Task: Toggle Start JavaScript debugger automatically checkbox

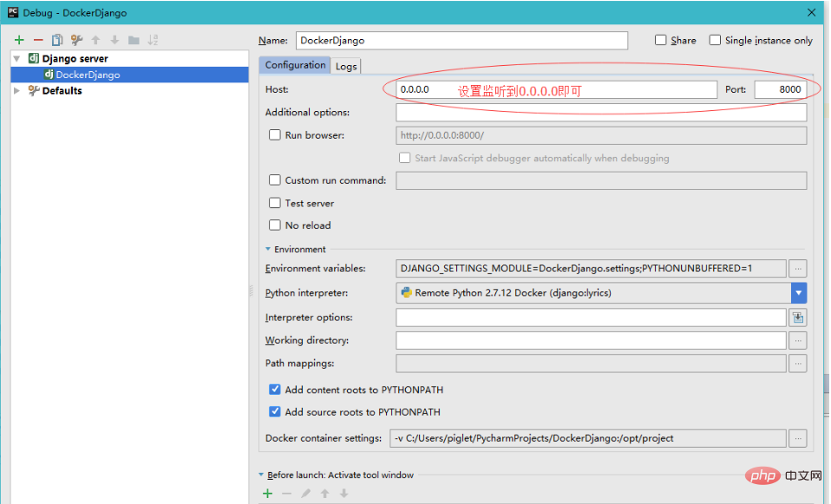Action: coord(404,158)
